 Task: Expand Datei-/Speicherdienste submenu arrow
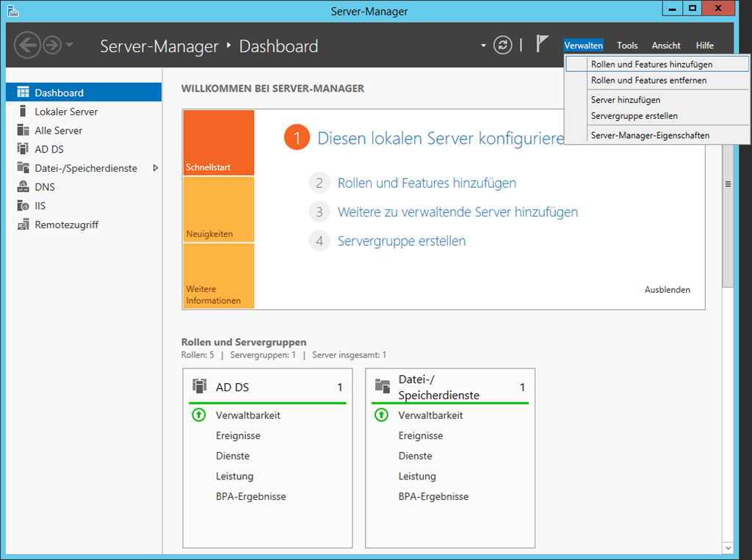[156, 168]
